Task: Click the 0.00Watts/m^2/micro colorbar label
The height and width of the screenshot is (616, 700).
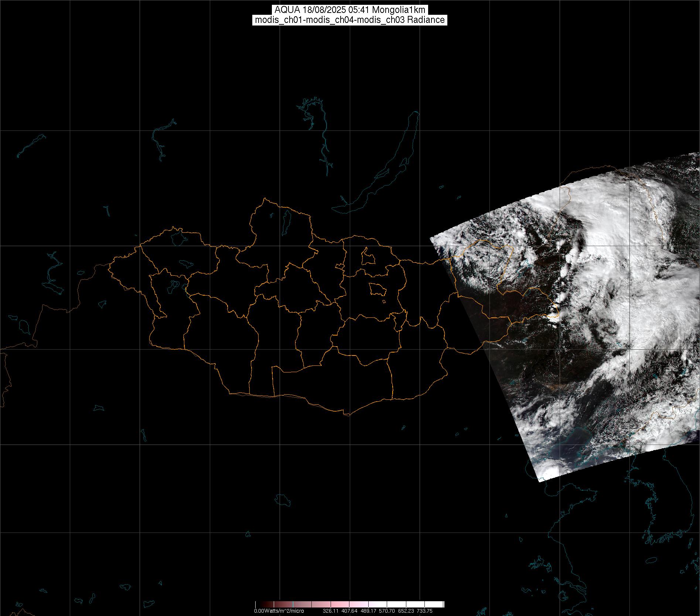Action: point(279,611)
